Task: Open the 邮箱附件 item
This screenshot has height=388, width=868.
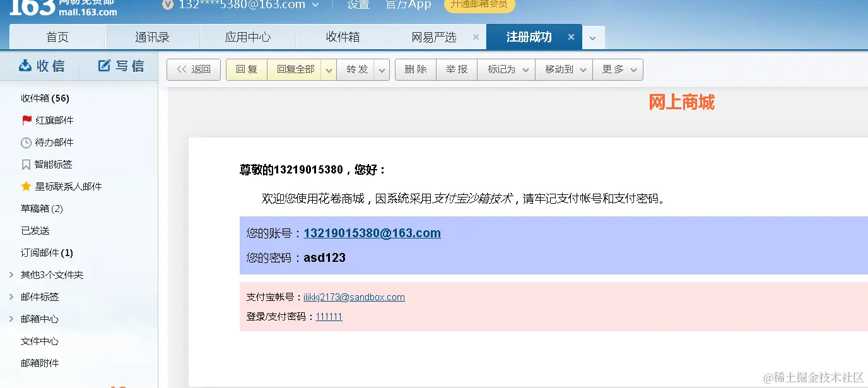Action: tap(40, 363)
